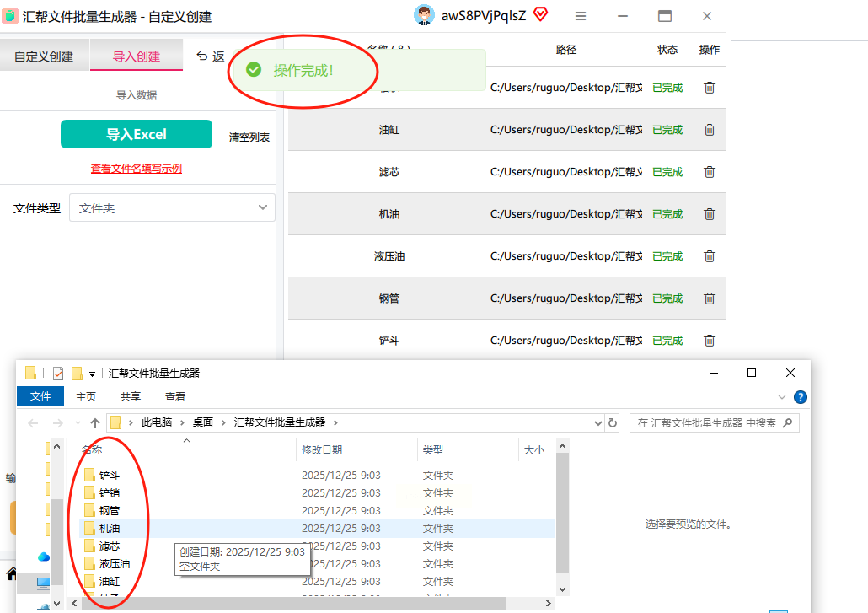Screen dimensions: 868x613
Task: Open the 文件 menu in Explorer
Action: tap(40, 396)
